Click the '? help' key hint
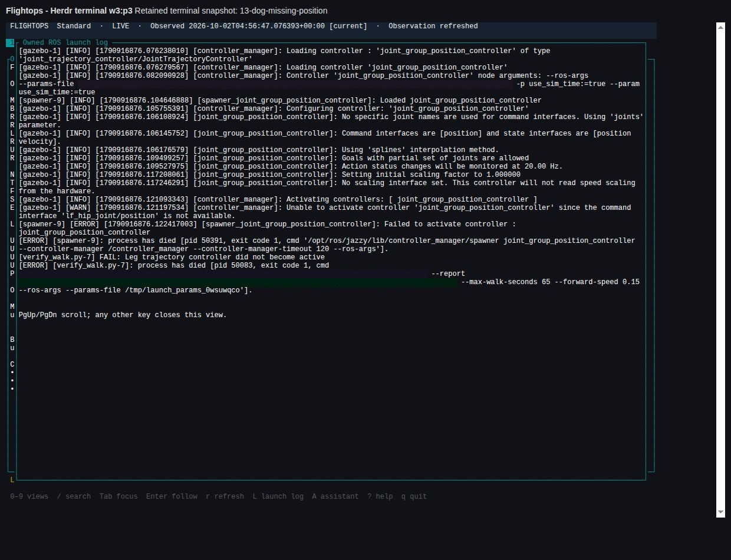This screenshot has width=731, height=560. click(380, 496)
